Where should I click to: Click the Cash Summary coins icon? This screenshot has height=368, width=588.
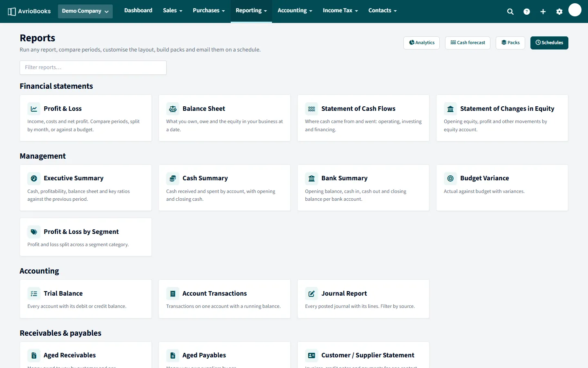[173, 178]
